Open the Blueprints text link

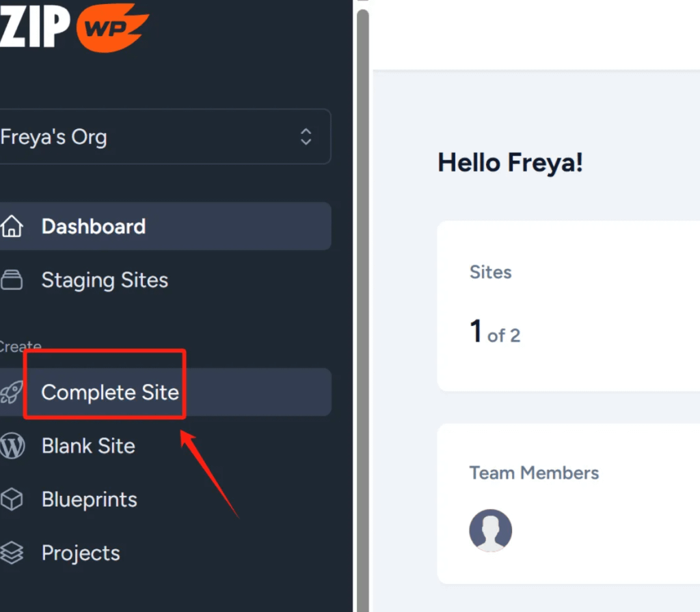click(x=90, y=499)
